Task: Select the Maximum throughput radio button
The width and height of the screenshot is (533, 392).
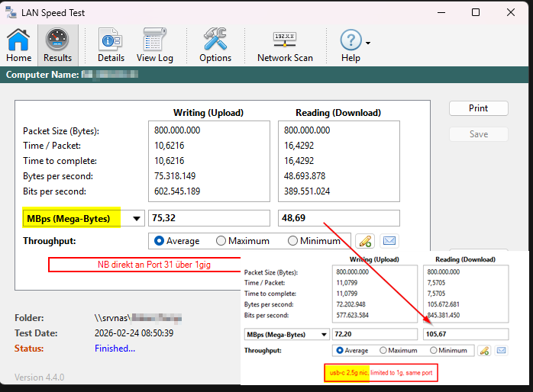Action: [221, 241]
